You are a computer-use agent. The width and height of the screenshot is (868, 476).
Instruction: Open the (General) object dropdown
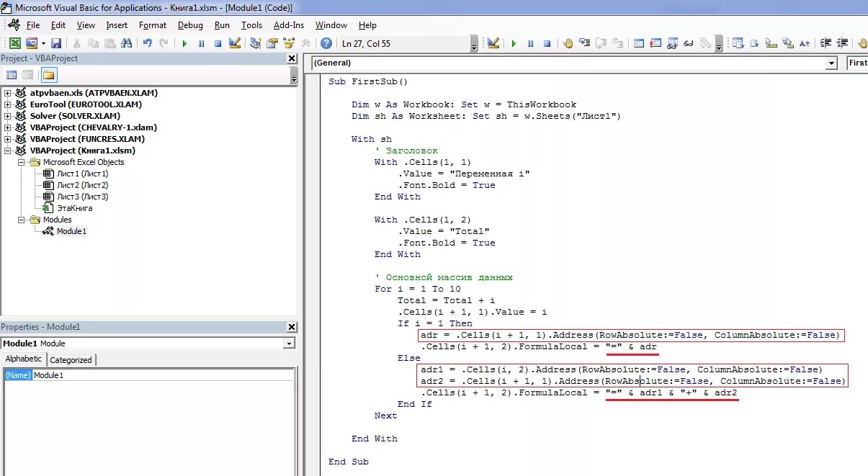tap(832, 63)
